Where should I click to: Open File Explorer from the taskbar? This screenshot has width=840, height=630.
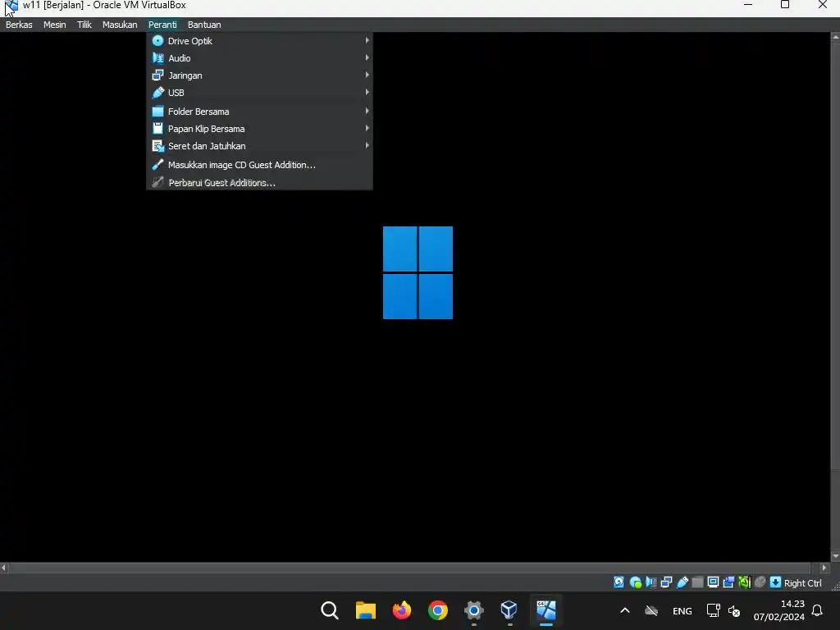click(366, 610)
